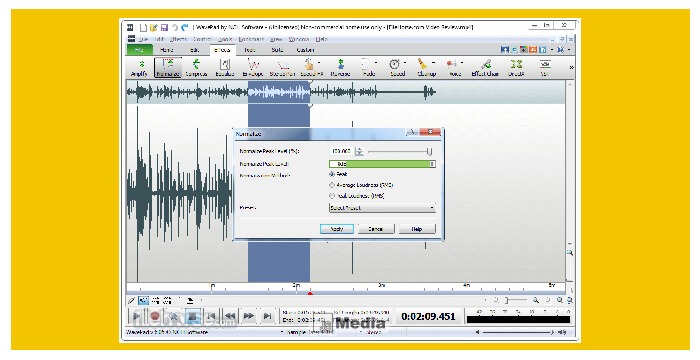Choose the Envelope effect icon
The height and width of the screenshot is (360, 700).
click(x=253, y=67)
